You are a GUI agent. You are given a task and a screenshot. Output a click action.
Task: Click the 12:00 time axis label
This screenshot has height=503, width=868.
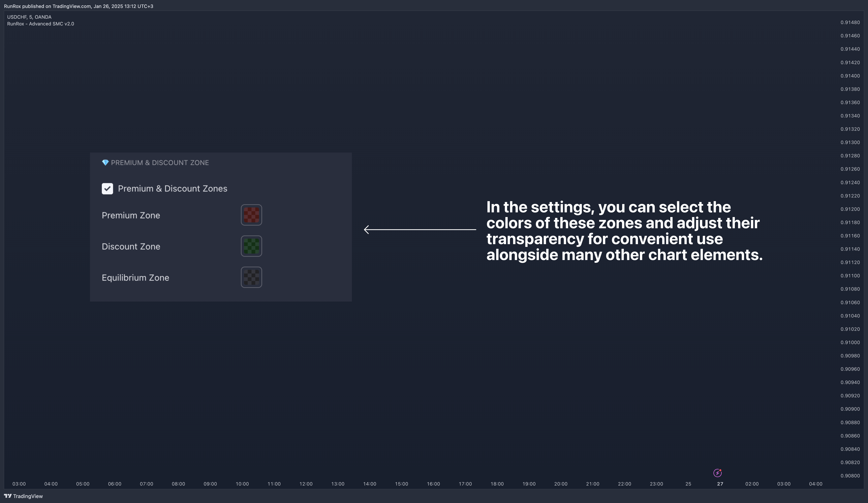click(x=306, y=484)
